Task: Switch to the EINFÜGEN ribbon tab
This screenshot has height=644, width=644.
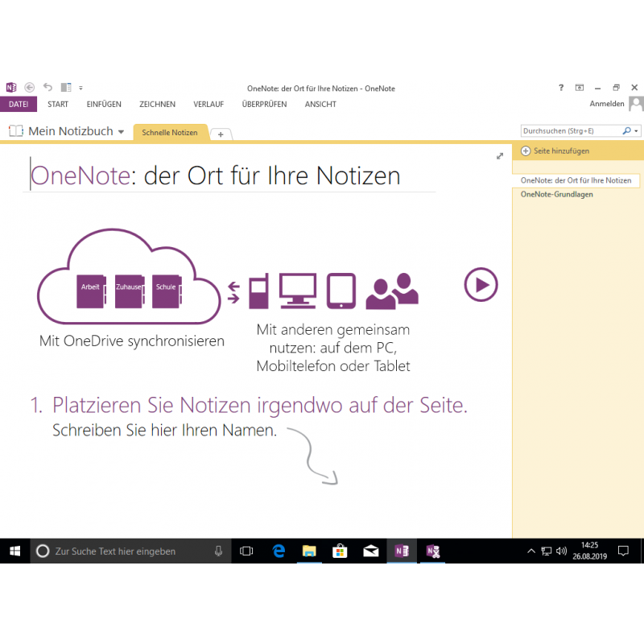Action: click(x=104, y=104)
